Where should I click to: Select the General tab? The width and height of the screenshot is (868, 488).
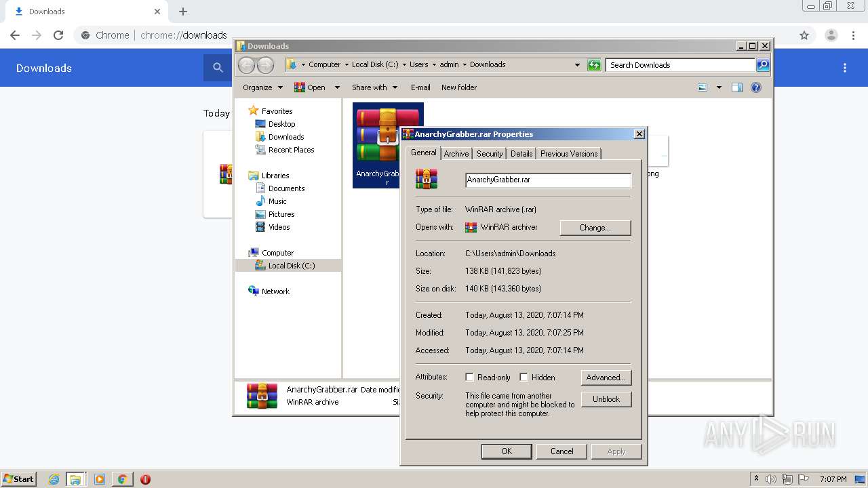424,152
